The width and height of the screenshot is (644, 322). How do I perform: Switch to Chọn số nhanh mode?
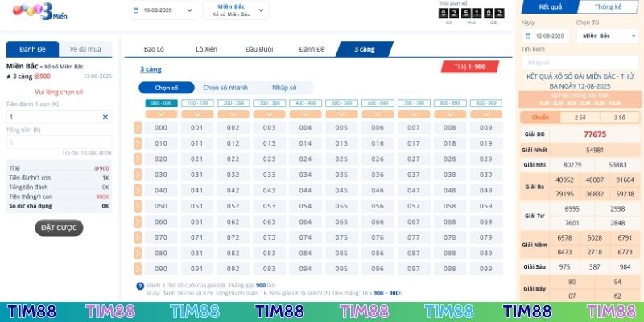click(x=225, y=88)
